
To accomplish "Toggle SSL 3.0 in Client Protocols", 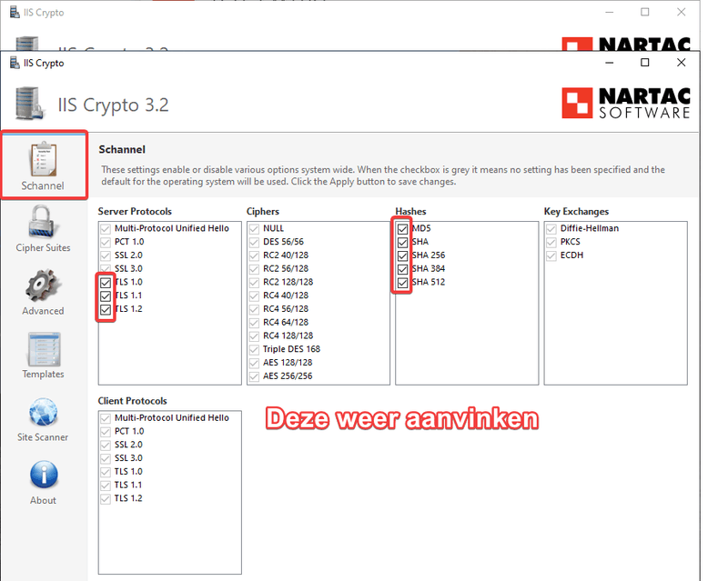I will pos(106,458).
